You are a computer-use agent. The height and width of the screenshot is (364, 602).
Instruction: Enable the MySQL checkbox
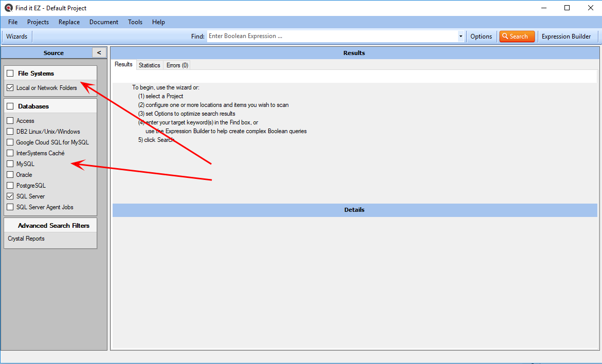coord(10,163)
